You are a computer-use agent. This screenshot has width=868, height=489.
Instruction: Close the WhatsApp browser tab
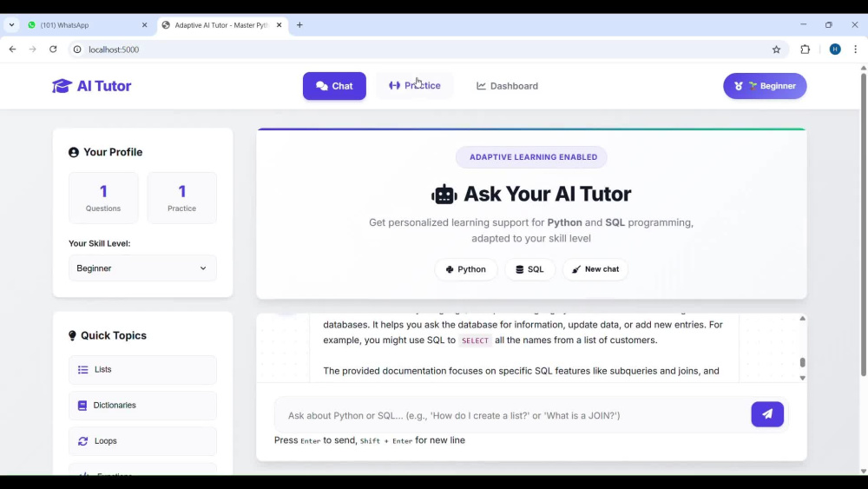(x=144, y=25)
